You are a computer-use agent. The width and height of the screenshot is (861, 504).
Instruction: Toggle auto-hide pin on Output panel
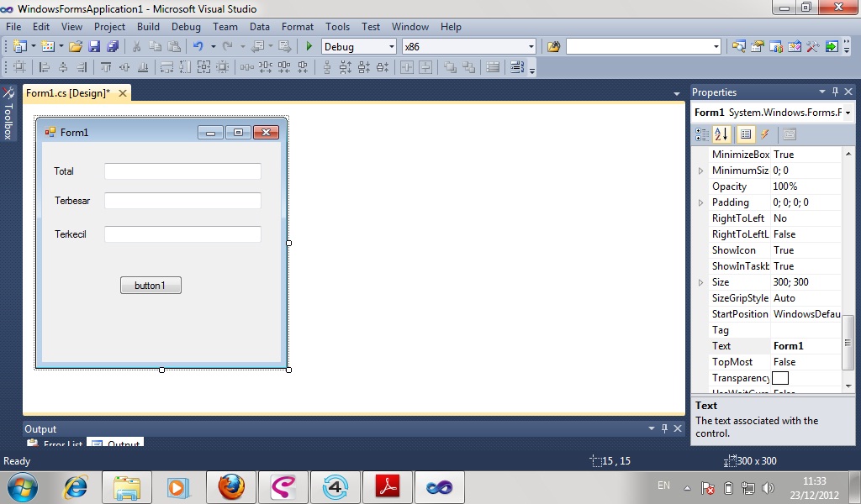[x=664, y=428]
